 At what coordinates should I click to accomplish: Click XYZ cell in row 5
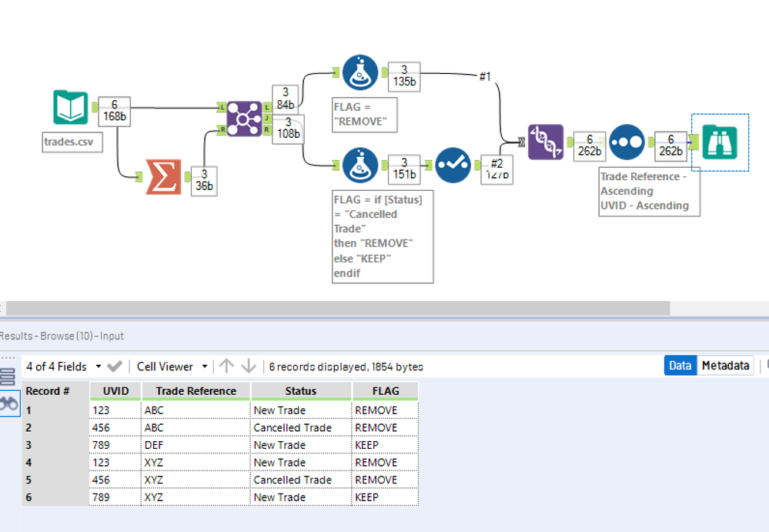tap(196, 480)
